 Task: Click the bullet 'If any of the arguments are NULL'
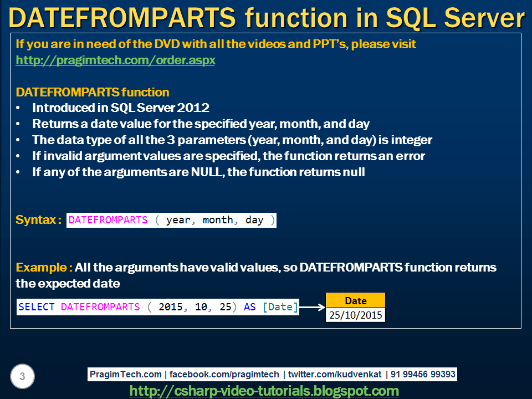pyautogui.click(x=198, y=172)
